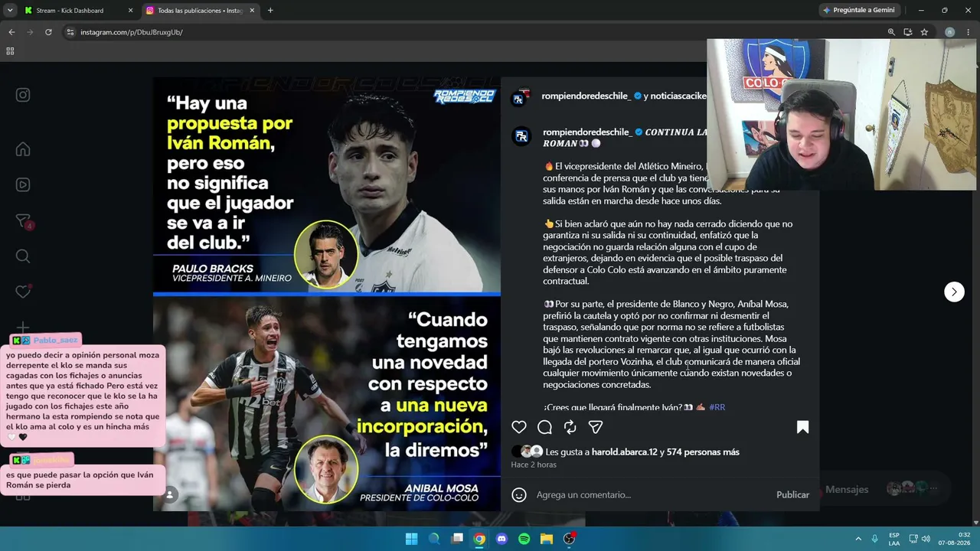Open the Windows Start menu
The image size is (980, 551).
click(x=411, y=539)
